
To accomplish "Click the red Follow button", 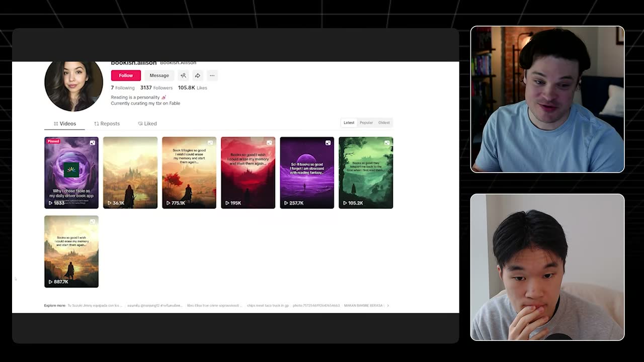I will pos(126,75).
